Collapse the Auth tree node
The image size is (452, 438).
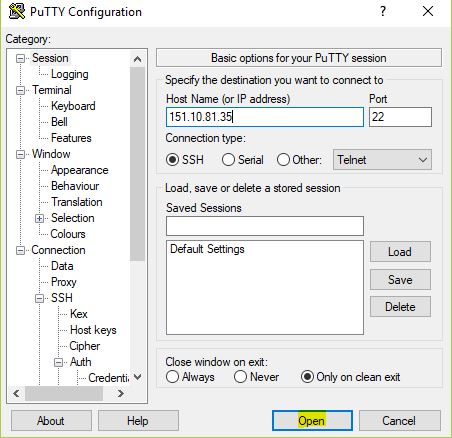[58, 362]
